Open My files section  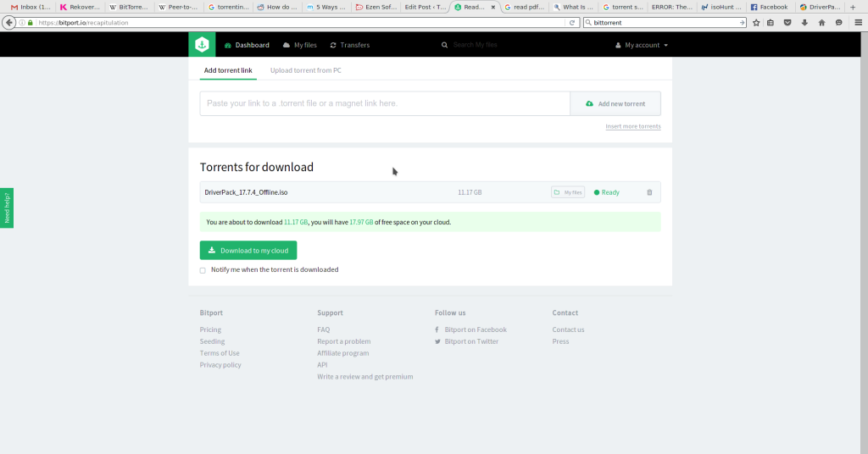[300, 45]
